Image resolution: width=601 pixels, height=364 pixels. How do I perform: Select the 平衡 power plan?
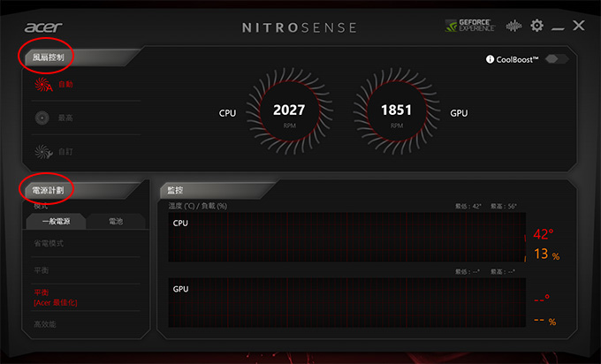tap(42, 270)
